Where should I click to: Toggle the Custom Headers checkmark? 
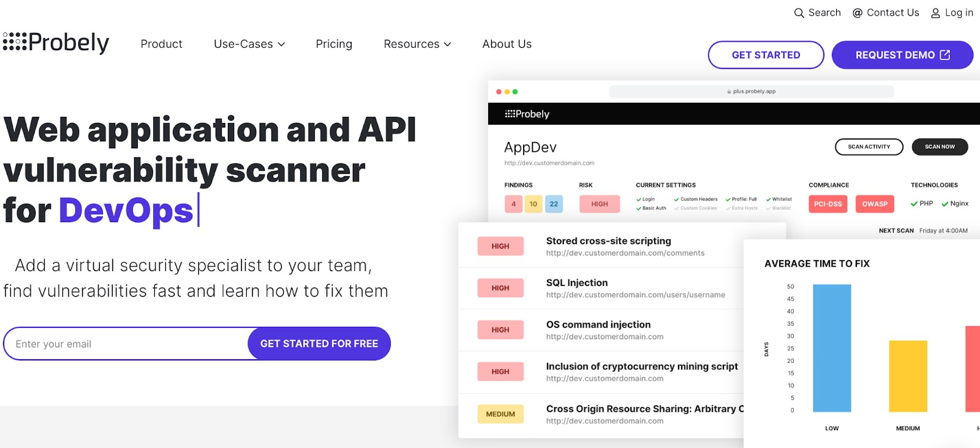click(x=677, y=200)
